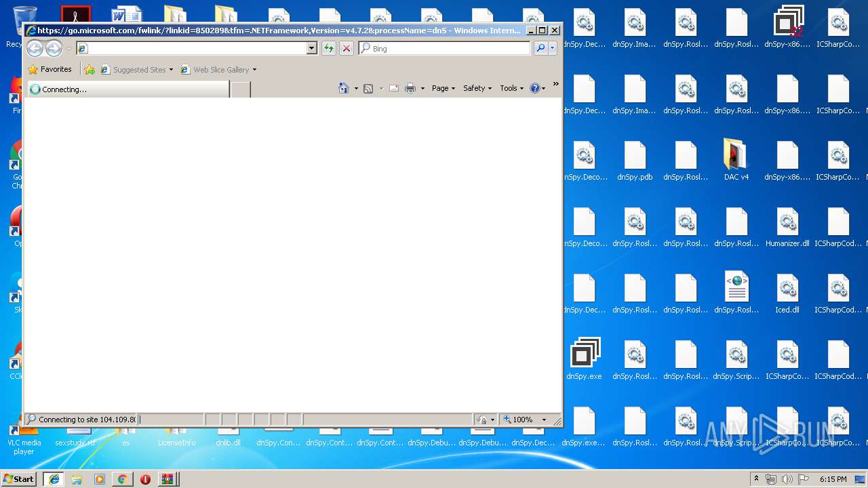Click the network tray icon
This screenshot has height=488, width=868.
771,479
